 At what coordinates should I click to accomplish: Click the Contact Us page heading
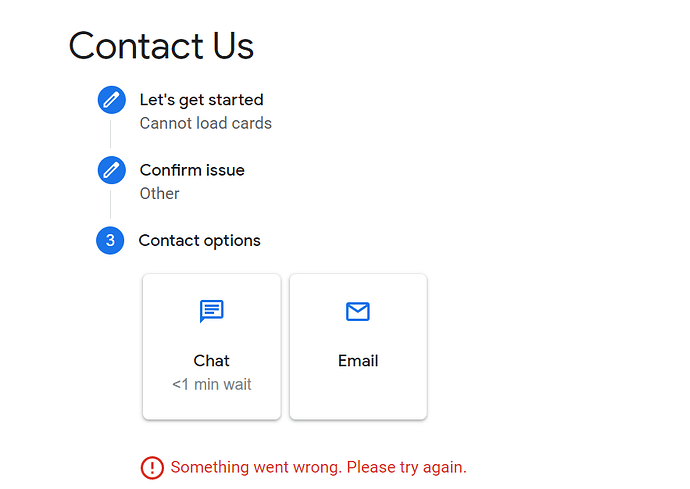tap(161, 46)
